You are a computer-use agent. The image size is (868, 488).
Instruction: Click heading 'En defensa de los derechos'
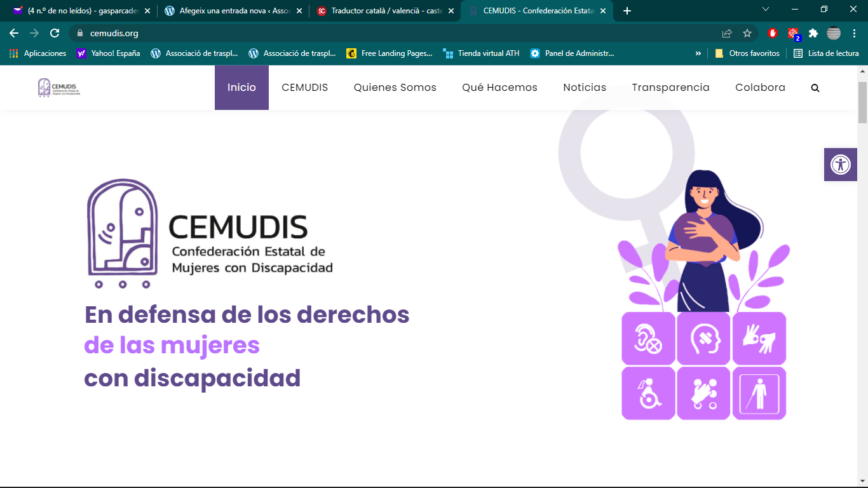(247, 315)
